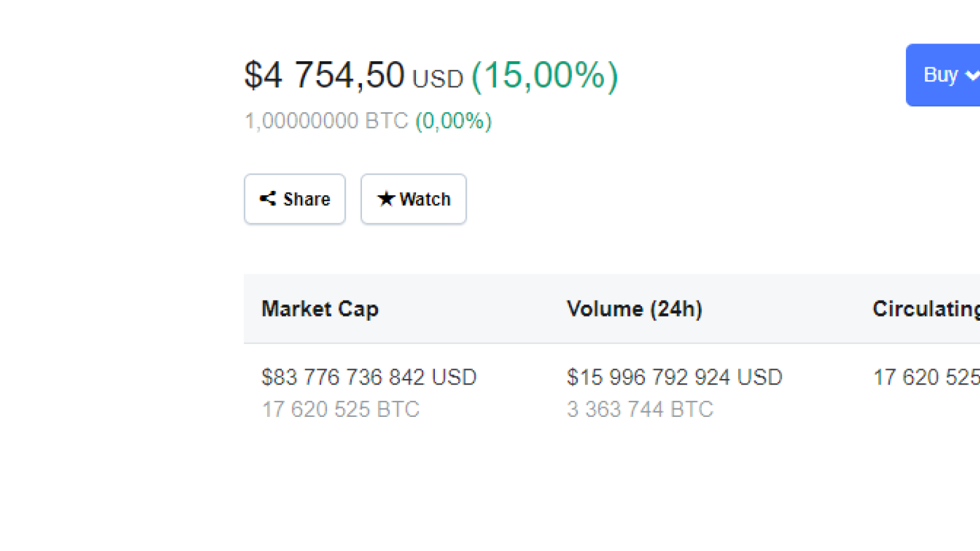The height and width of the screenshot is (551, 980).
Task: Click the green (15,00%) change percentage
Action: pyautogui.click(x=545, y=75)
